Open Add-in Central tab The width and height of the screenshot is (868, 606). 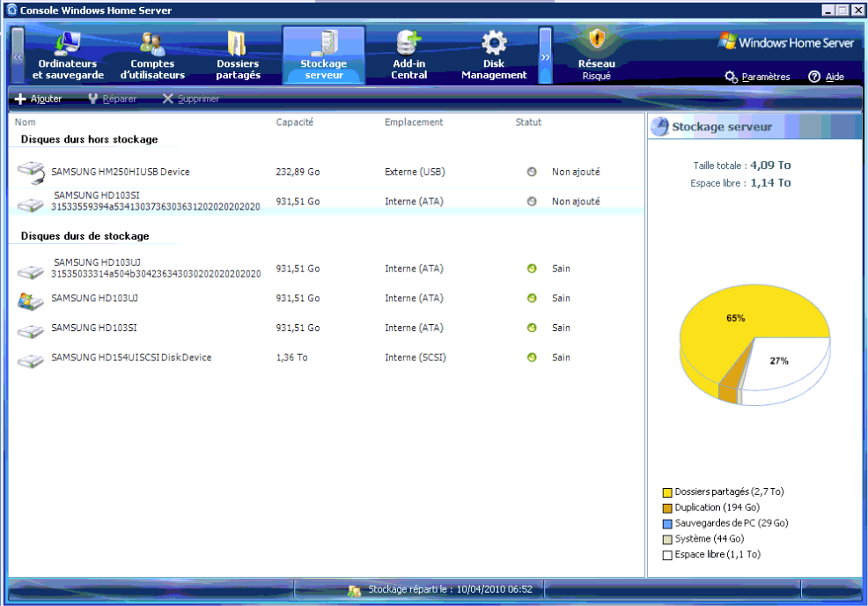click(x=409, y=55)
